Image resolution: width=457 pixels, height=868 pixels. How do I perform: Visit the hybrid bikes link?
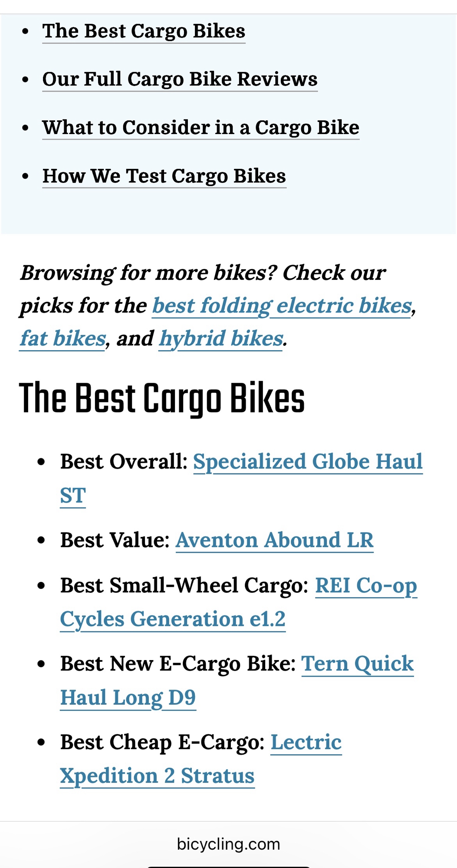tap(221, 339)
